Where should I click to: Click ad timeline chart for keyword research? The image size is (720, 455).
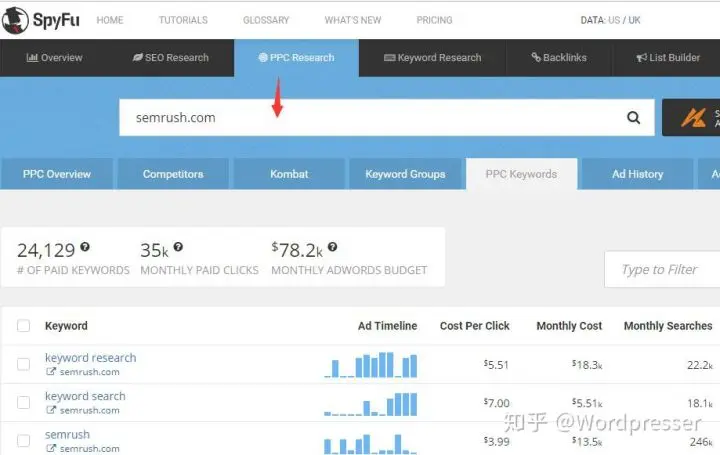[371, 365]
